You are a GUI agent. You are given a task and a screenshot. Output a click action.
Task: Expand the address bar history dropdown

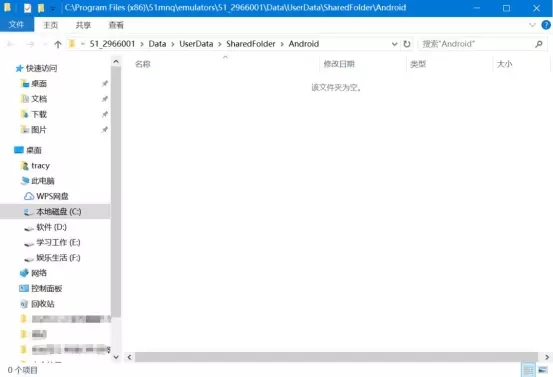pos(394,44)
